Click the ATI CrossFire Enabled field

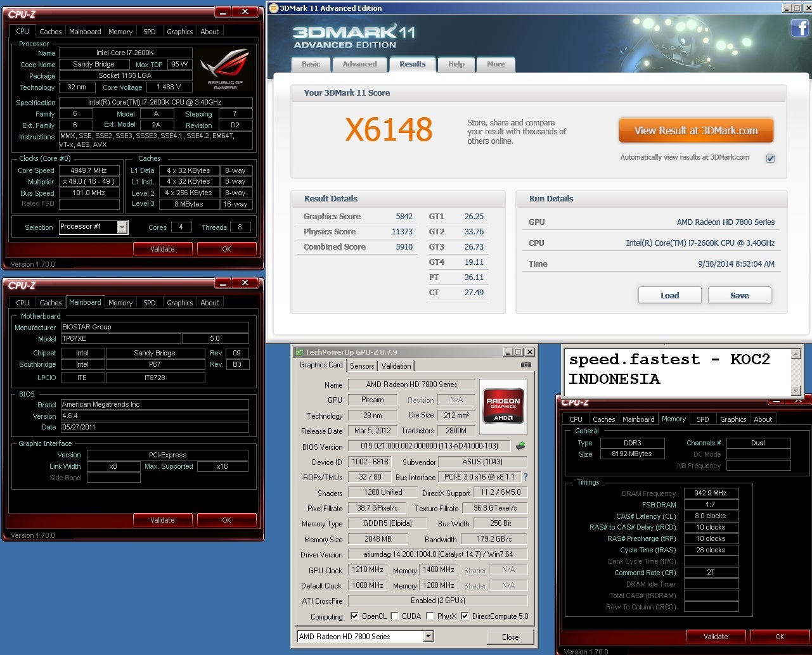point(437,600)
